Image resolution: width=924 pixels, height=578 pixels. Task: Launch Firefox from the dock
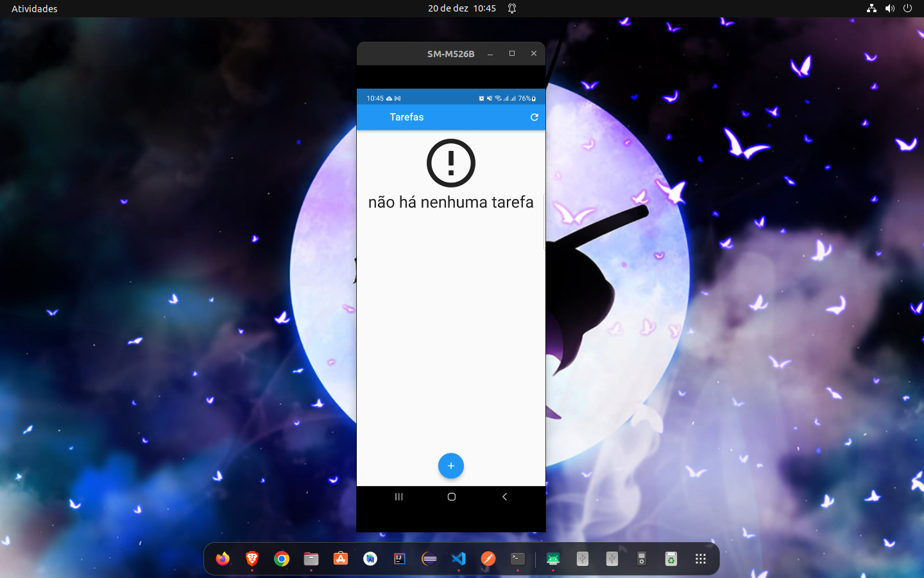click(223, 559)
